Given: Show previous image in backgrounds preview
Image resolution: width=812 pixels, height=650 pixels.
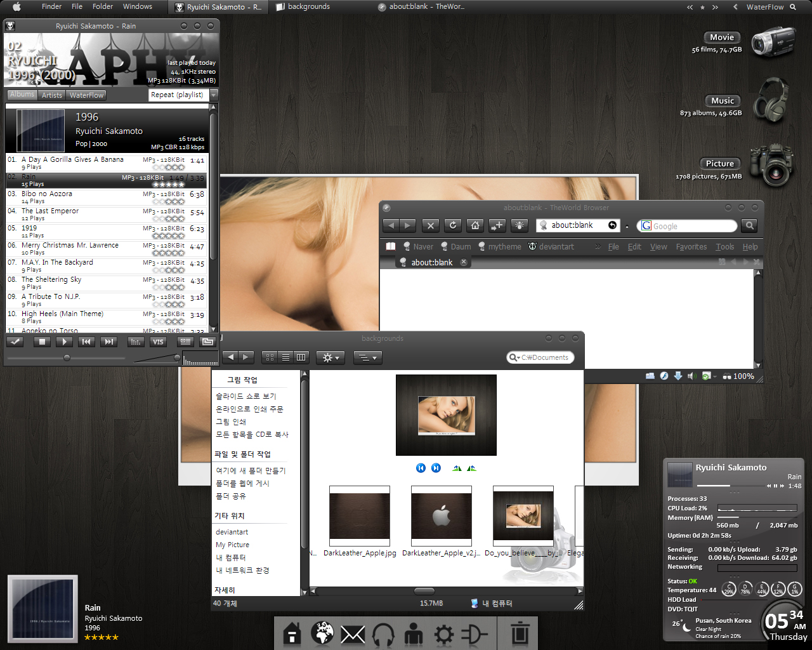Looking at the screenshot, I should (421, 468).
